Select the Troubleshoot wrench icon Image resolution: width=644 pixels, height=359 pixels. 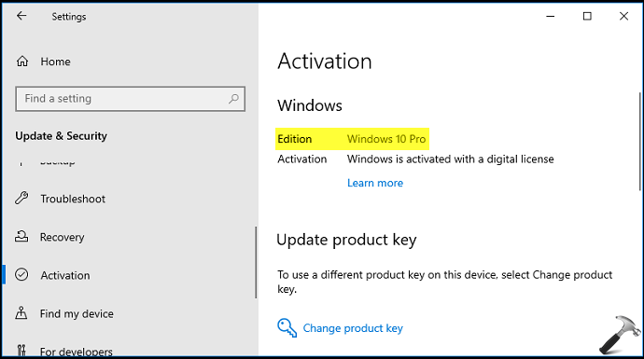pyautogui.click(x=21, y=199)
